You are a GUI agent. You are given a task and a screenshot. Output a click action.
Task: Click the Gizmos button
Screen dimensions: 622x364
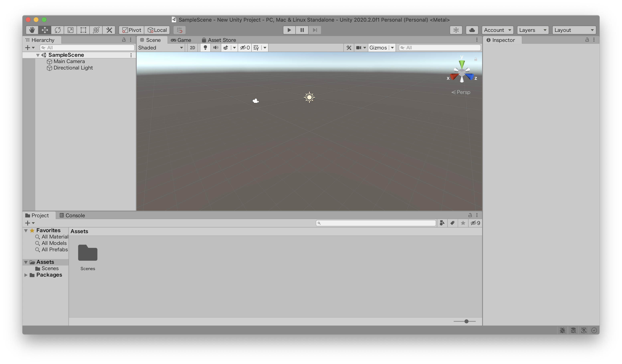[x=378, y=48]
